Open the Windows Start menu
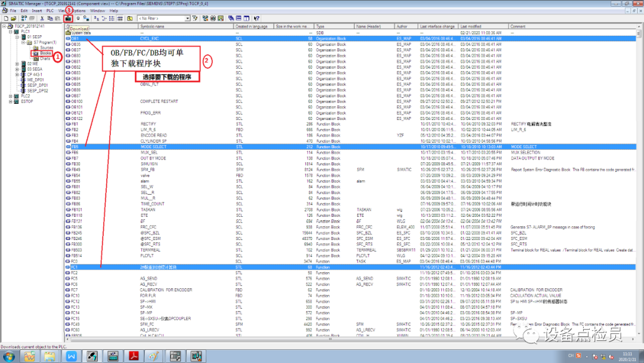644x363 pixels. pyautogui.click(x=8, y=356)
